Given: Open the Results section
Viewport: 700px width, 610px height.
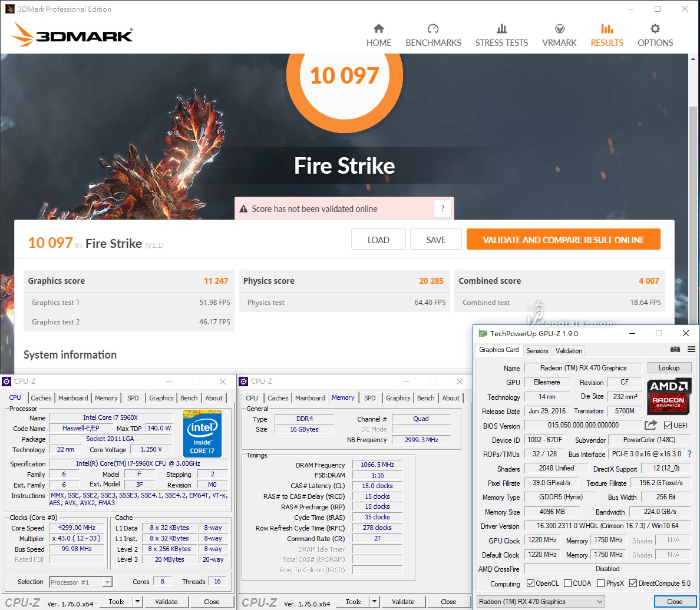Looking at the screenshot, I should pos(607,35).
